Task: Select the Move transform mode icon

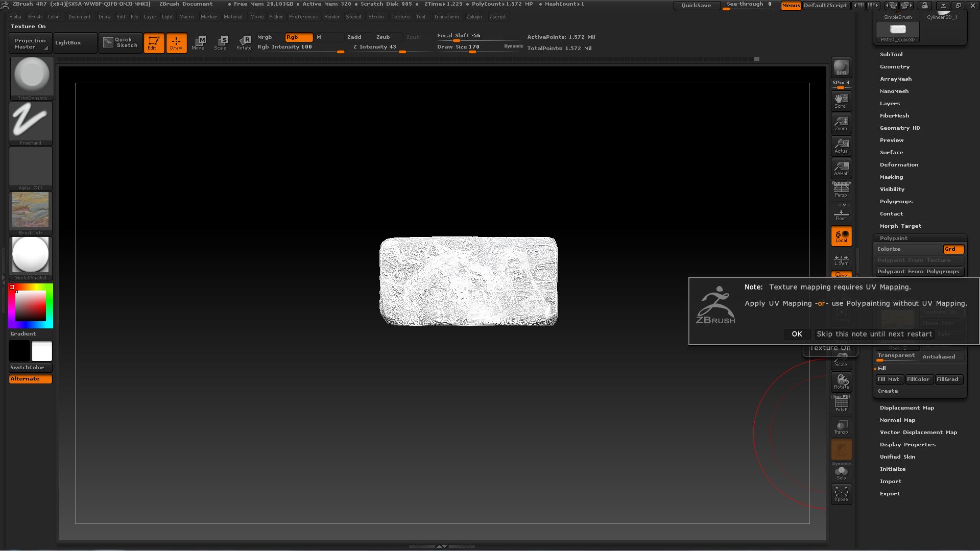Action: (198, 43)
